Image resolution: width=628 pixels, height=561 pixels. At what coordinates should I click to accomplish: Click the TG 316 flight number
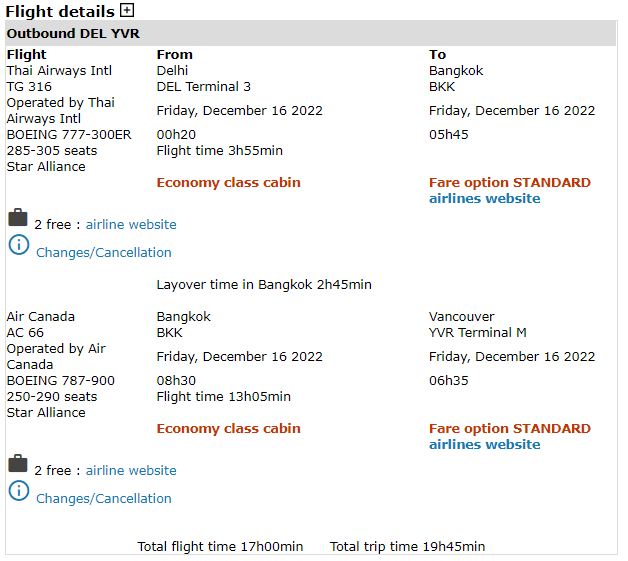pyautogui.click(x=29, y=87)
